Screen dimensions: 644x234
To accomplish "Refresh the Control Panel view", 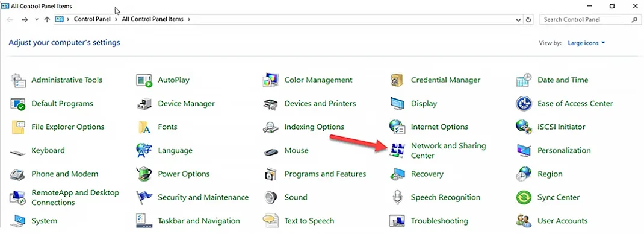I will (x=528, y=19).
